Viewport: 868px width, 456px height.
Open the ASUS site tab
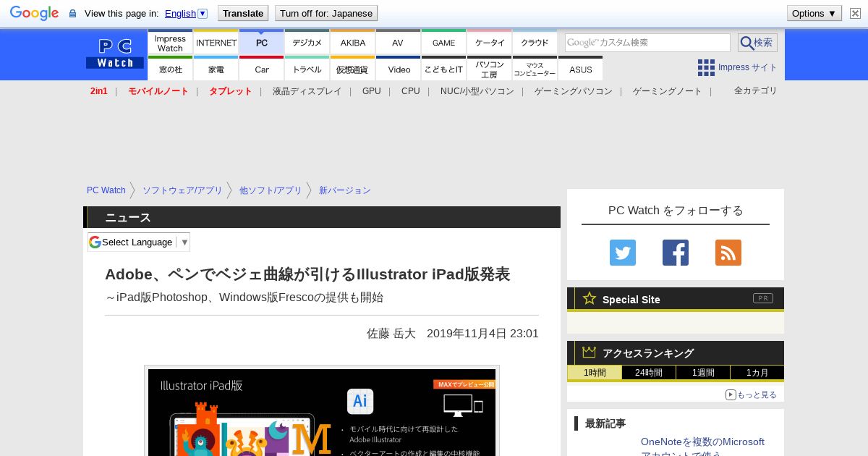(x=580, y=69)
